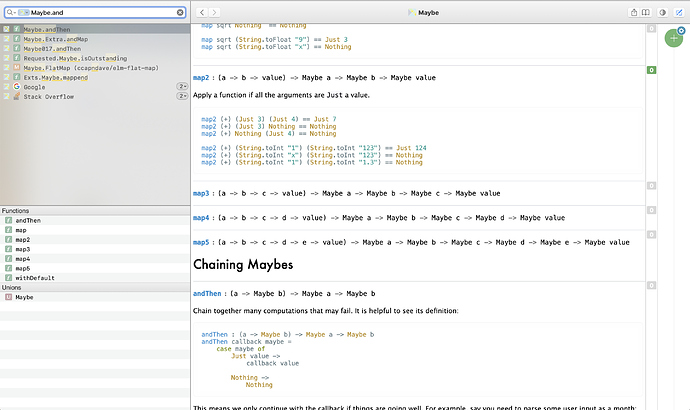Click the Google logo in results
Image resolution: width=690 pixels, height=410 pixels.
tap(17, 87)
